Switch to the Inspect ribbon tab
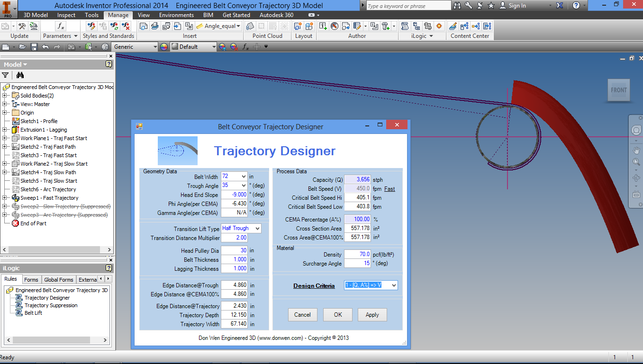 [66, 15]
